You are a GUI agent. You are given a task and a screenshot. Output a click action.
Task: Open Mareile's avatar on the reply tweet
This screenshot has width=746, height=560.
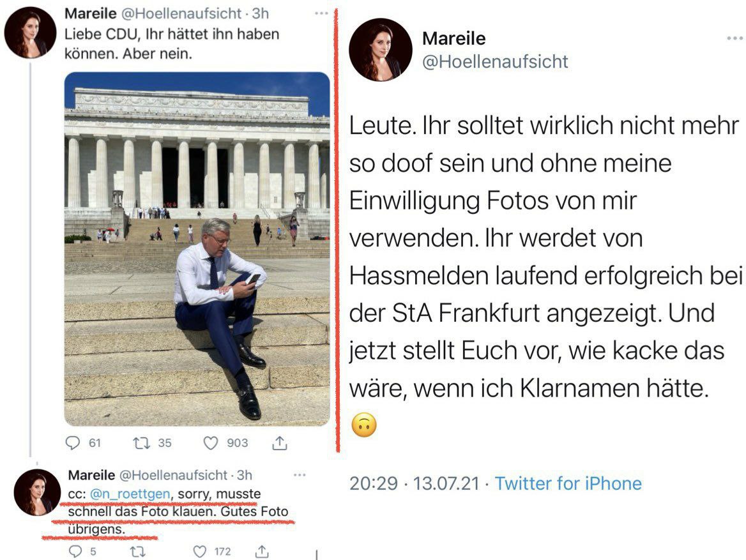(37, 492)
